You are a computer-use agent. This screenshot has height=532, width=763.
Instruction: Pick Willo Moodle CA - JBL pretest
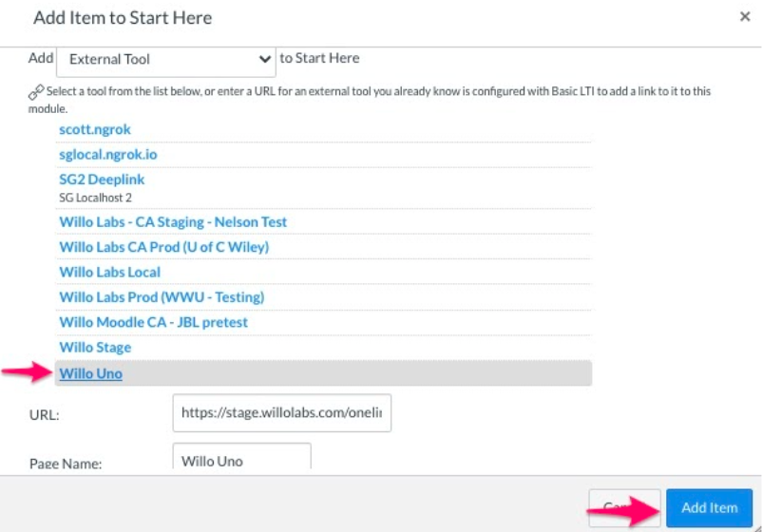pos(153,322)
